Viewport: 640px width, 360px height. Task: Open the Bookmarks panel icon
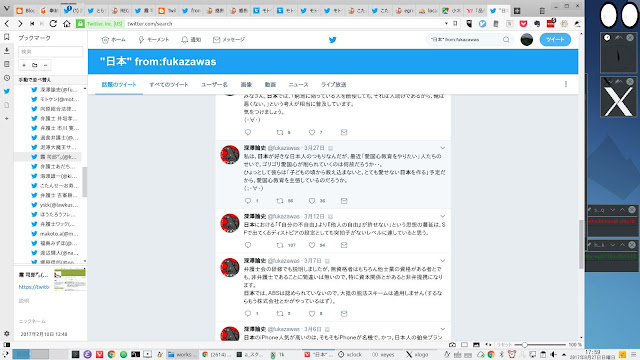tap(7, 37)
